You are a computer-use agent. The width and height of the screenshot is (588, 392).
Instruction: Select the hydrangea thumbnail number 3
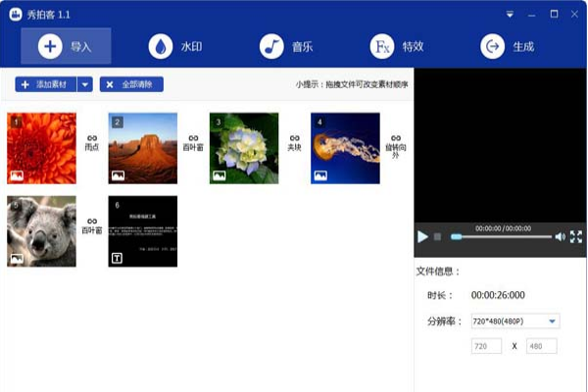[244, 148]
